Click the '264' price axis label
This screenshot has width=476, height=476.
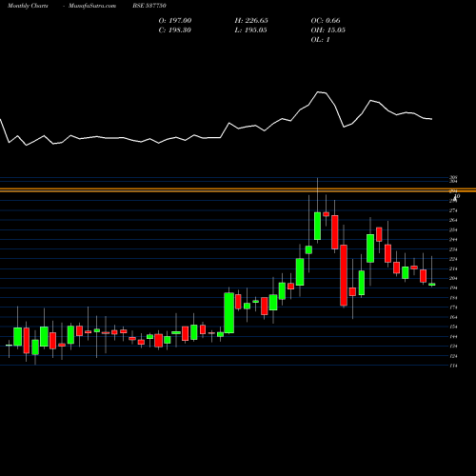pyautogui.click(x=453, y=220)
